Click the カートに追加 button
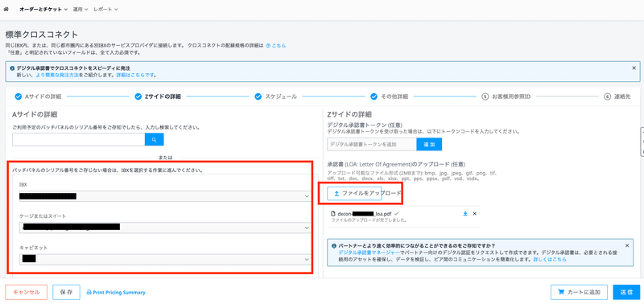This screenshot has width=644, height=304. point(579,293)
